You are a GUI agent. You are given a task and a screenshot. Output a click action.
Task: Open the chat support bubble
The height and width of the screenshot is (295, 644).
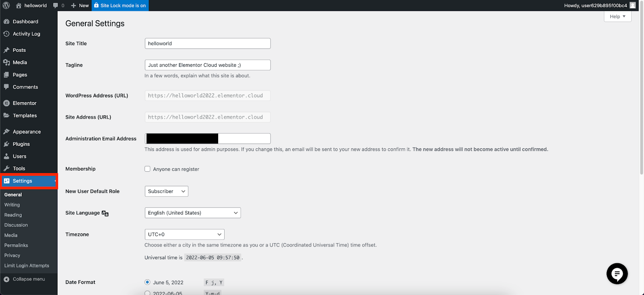point(617,274)
